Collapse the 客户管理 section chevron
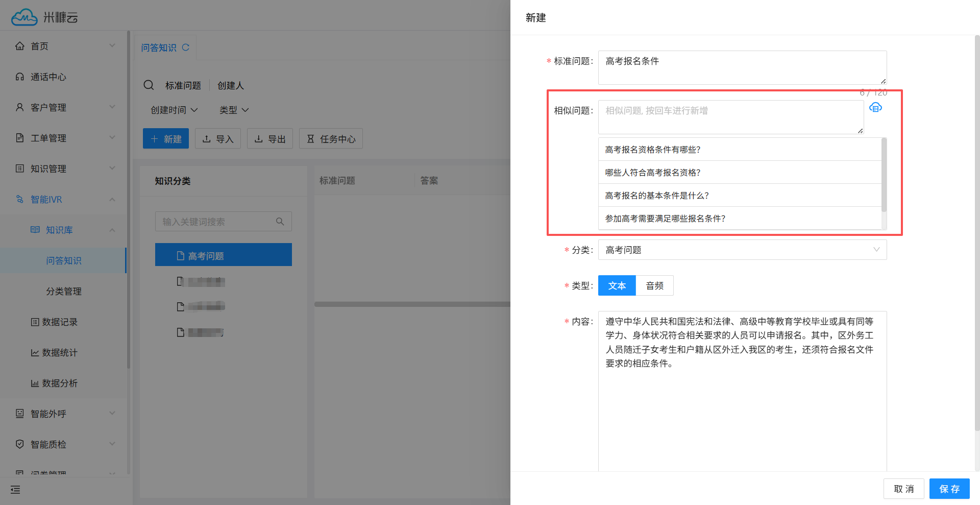Viewport: 980px width, 505px height. tap(112, 107)
